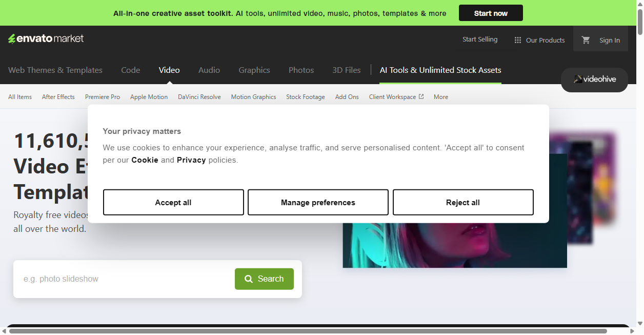Open the Cookie policy link

coord(145,160)
